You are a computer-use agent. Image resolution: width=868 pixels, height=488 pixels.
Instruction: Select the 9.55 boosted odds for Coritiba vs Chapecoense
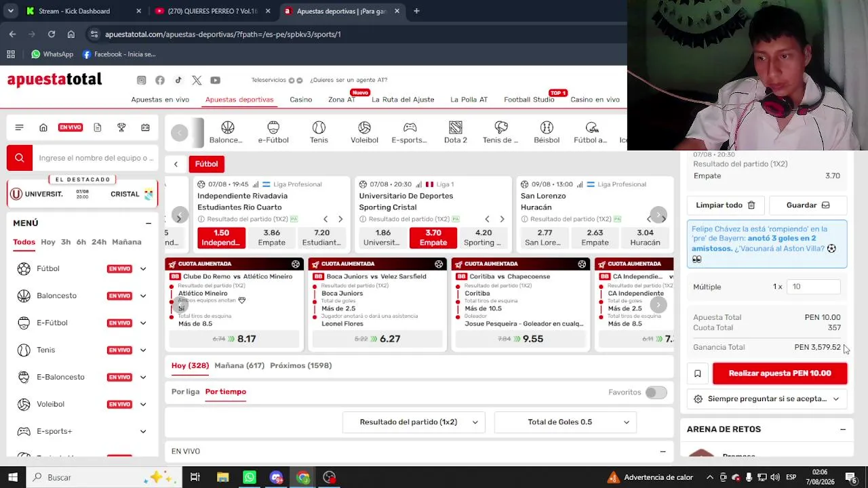click(x=521, y=339)
